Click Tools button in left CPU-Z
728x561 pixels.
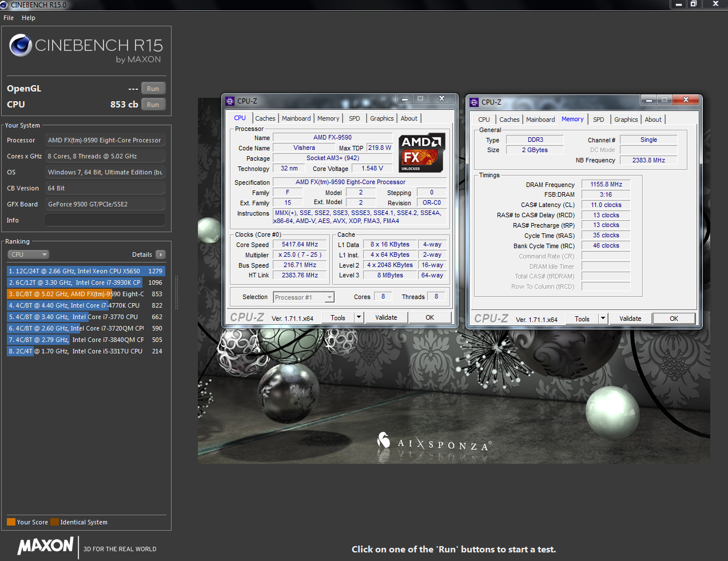point(338,317)
